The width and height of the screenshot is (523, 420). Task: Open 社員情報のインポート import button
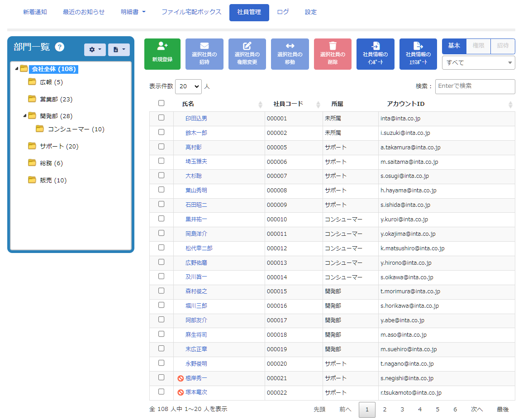(375, 54)
